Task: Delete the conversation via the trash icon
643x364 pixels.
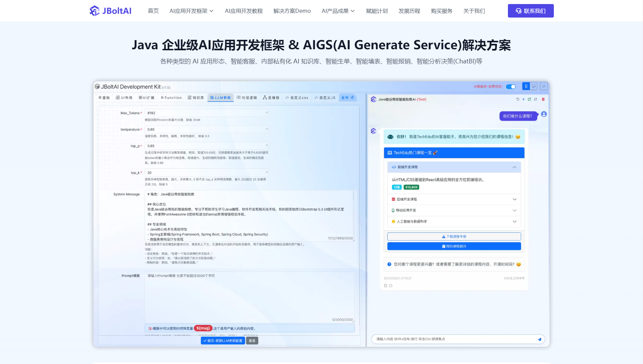Action: coord(543,99)
